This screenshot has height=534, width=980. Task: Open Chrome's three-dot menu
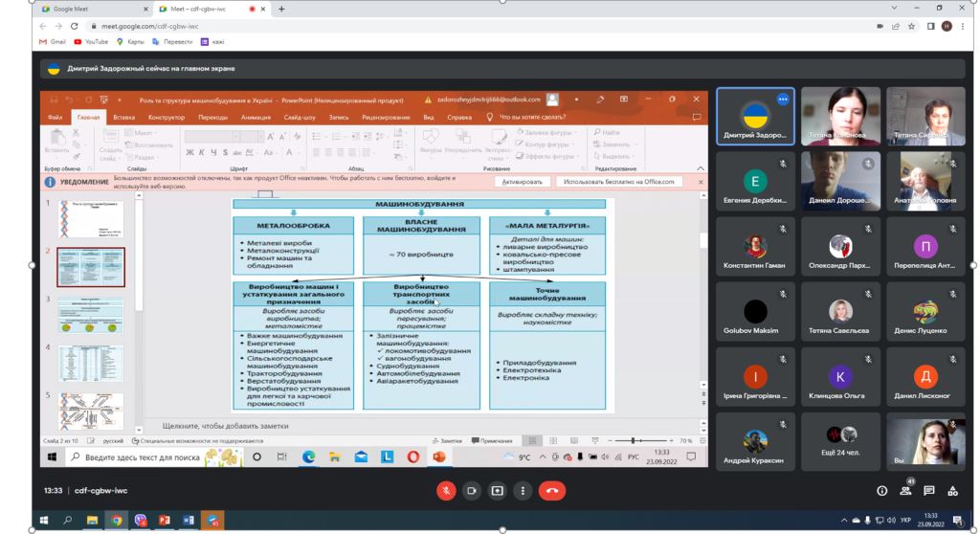(x=963, y=26)
